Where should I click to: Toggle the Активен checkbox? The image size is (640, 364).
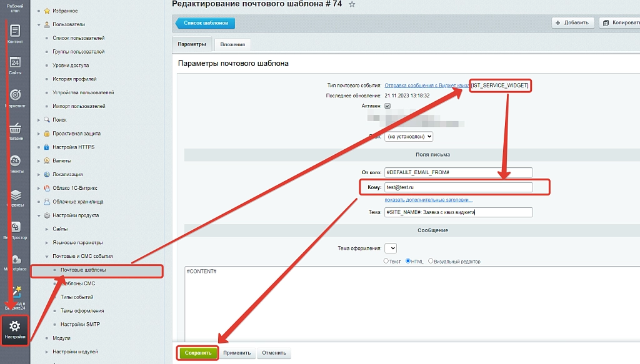point(387,106)
